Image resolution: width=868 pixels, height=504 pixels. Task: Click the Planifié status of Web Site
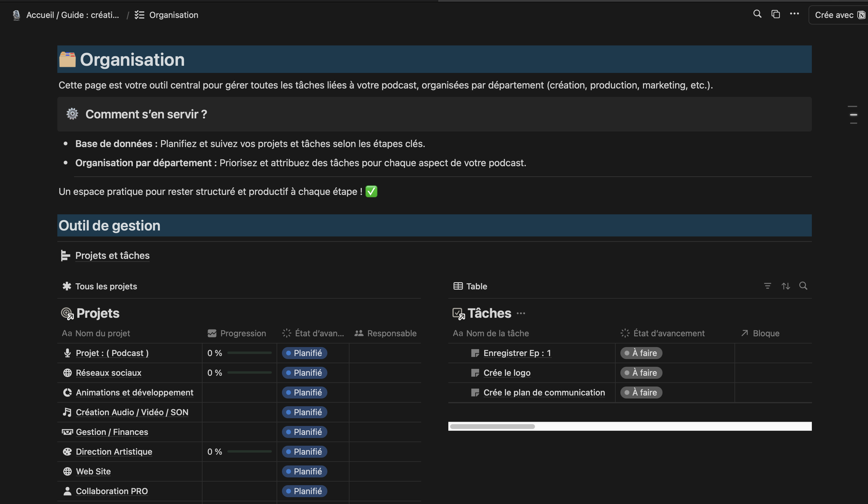point(304,471)
